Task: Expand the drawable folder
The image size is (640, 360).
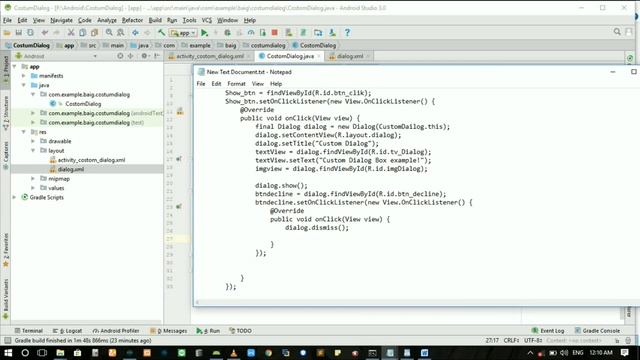Action: coord(33,141)
